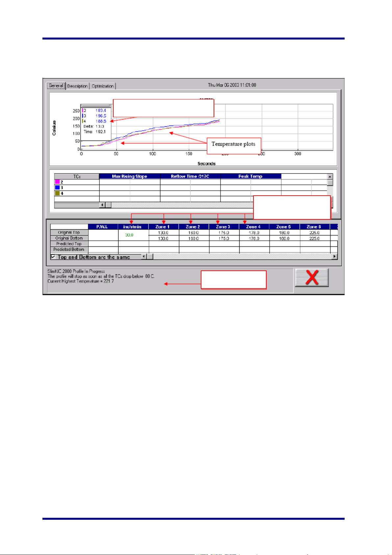
Task: Click the Celsius axis label beside the chart
Action: coord(54,128)
